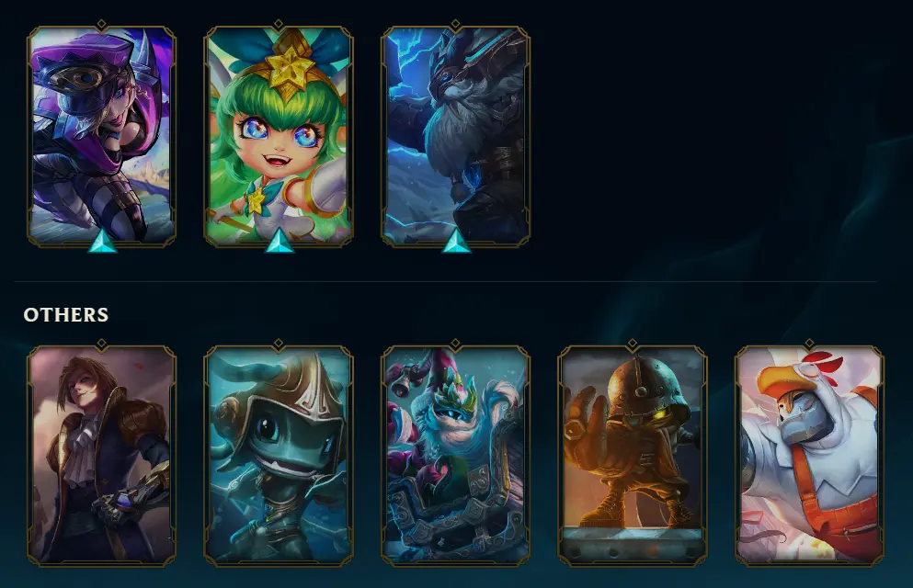Choose the blue lightning bearded skin card
The image size is (913, 588).
click(455, 137)
